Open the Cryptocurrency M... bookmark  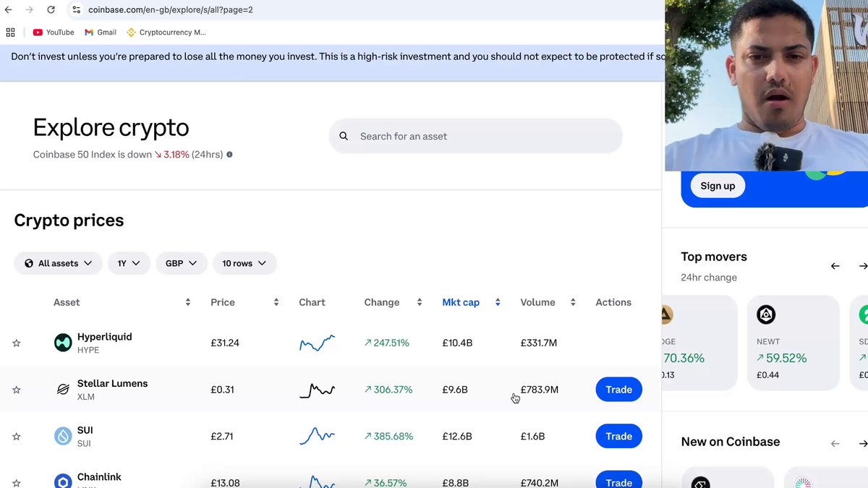166,33
